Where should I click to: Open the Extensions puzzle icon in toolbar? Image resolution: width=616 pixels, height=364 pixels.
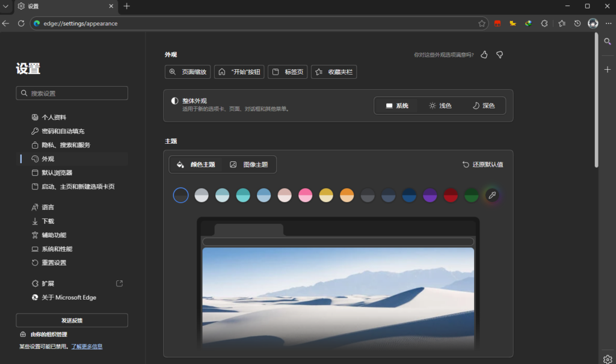click(x=544, y=23)
